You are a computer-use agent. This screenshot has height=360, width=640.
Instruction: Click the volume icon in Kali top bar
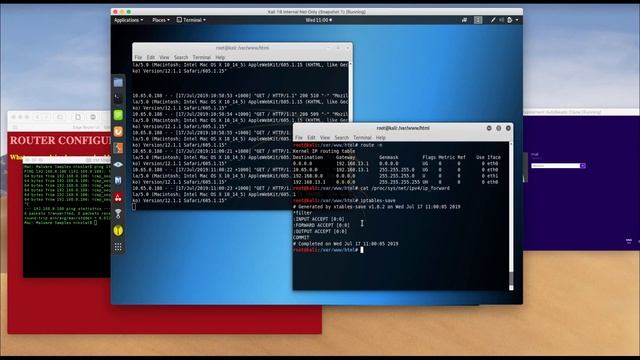click(501, 20)
